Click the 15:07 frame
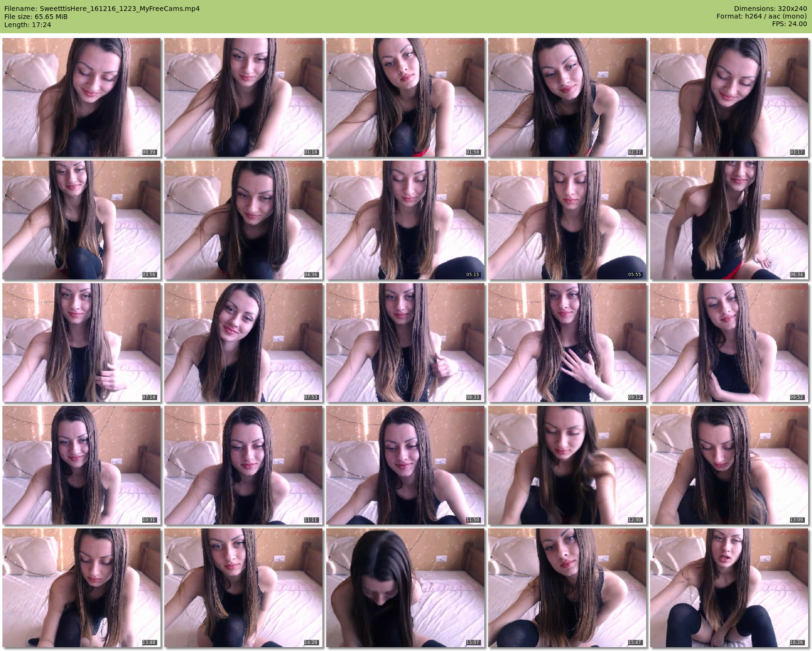812x651 pixels. coord(405,588)
